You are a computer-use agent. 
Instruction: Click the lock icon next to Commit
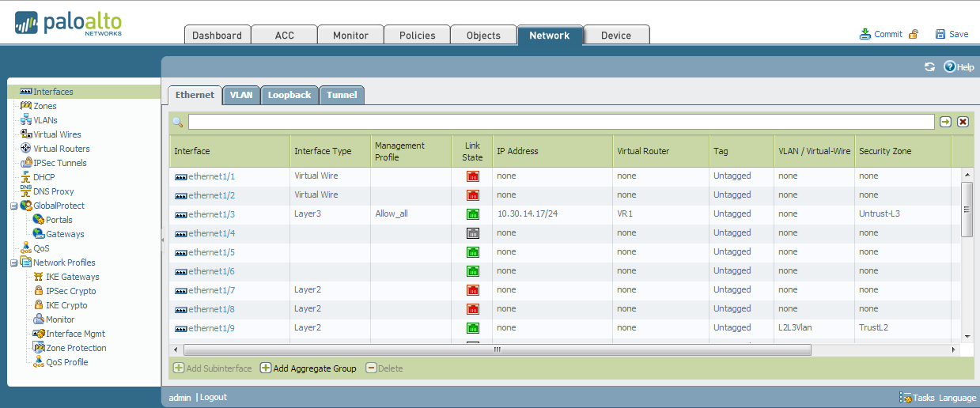(914, 34)
